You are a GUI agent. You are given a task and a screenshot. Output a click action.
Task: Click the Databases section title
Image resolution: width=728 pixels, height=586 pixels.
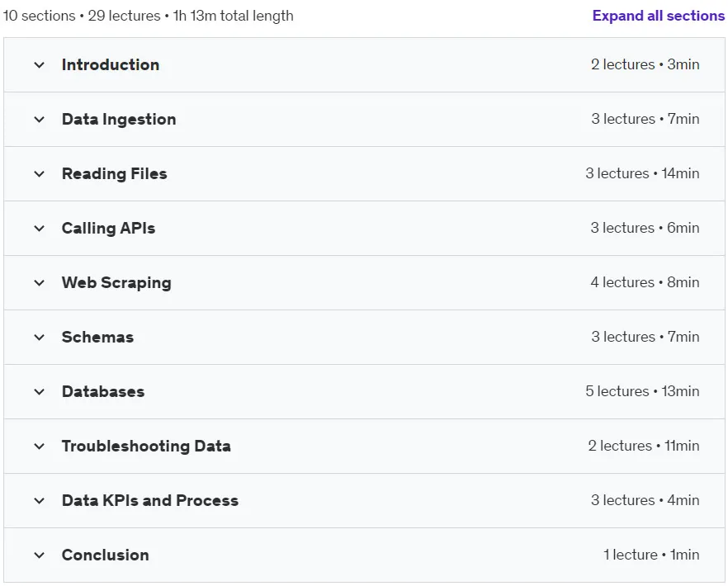click(x=103, y=391)
